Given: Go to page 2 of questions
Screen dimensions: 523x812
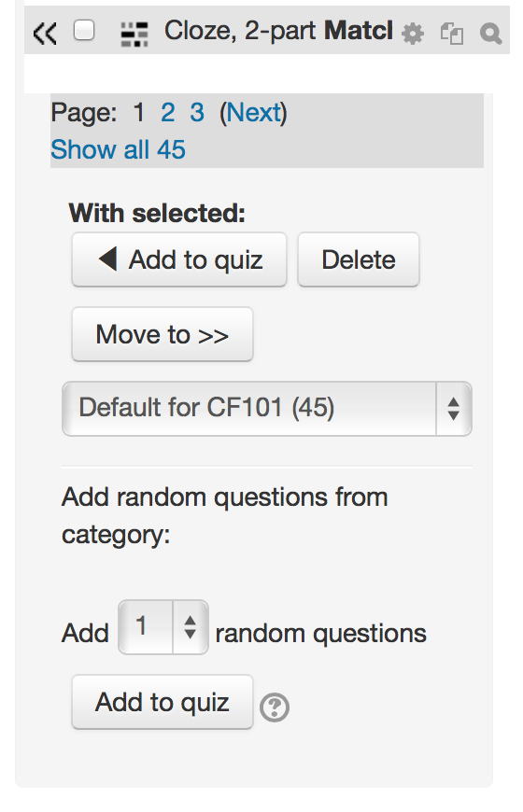Looking at the screenshot, I should point(167,112).
